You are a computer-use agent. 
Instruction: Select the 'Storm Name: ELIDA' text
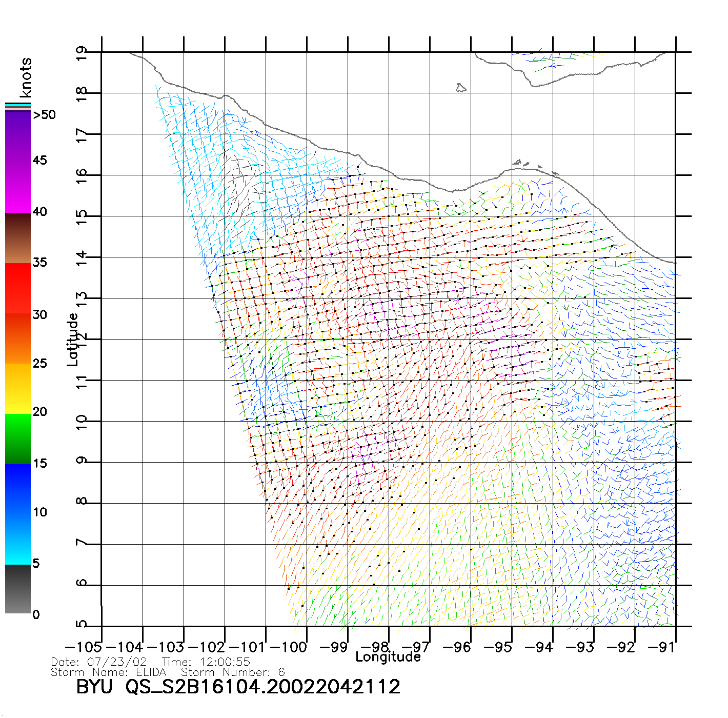pyautogui.click(x=109, y=672)
